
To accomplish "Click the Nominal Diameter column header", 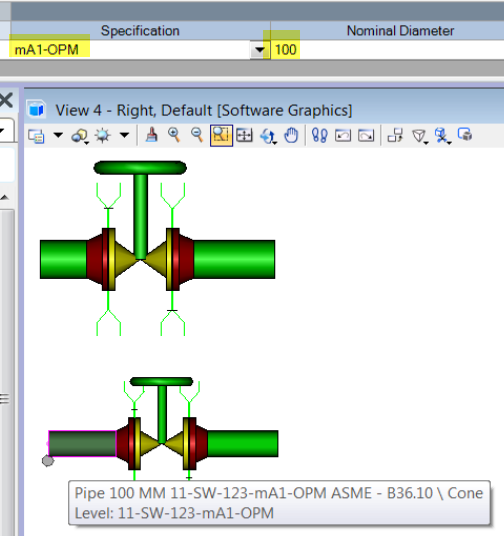I will pyautogui.click(x=400, y=31).
